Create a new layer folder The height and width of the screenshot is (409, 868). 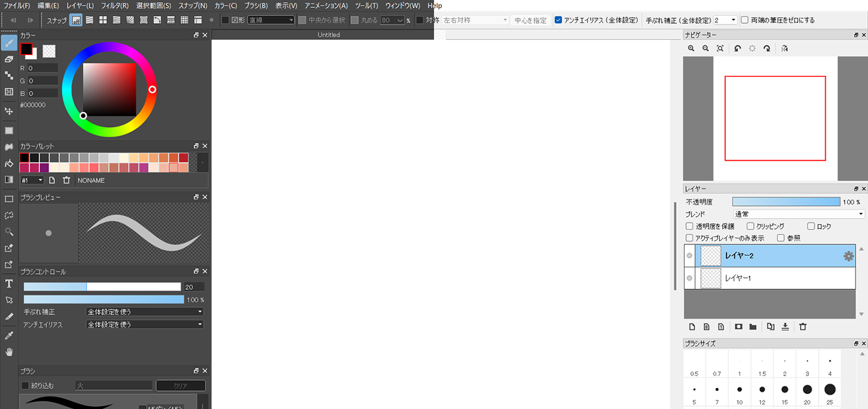752,327
